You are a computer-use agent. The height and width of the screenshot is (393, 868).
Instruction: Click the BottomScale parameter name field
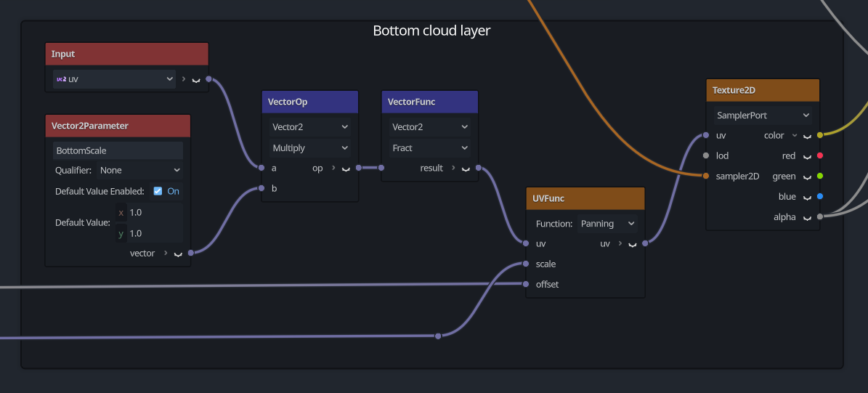point(118,150)
